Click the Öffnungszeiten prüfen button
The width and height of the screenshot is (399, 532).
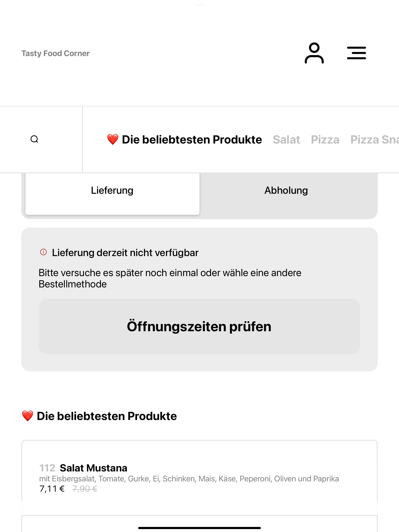(199, 326)
